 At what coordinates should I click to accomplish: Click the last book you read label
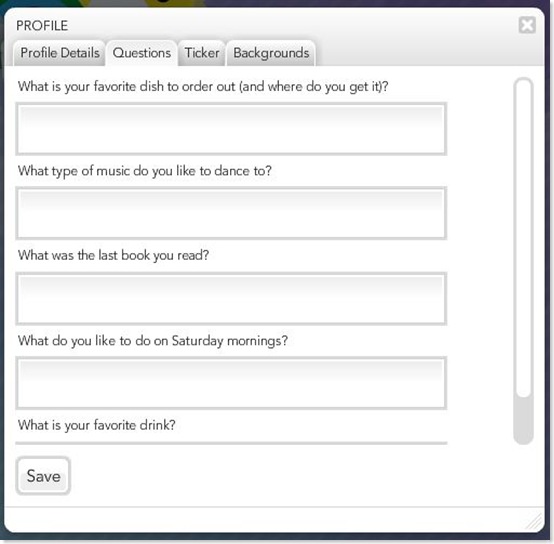pyautogui.click(x=113, y=255)
